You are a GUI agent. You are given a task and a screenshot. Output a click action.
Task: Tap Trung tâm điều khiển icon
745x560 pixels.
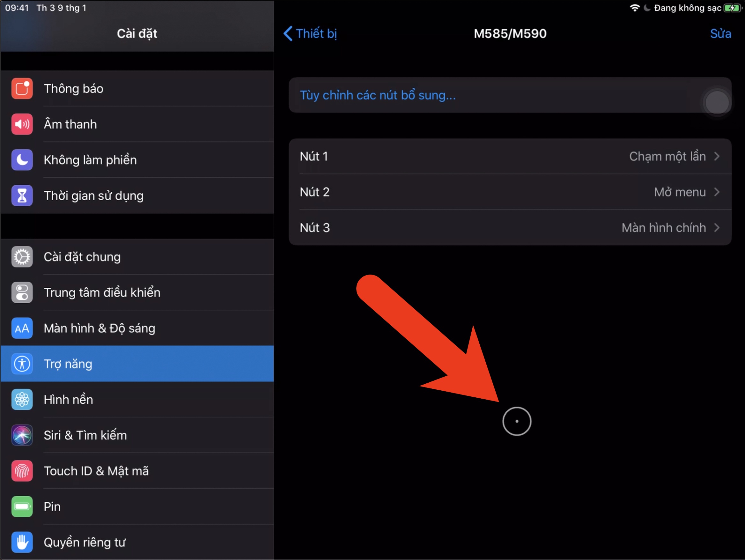pos(22,293)
